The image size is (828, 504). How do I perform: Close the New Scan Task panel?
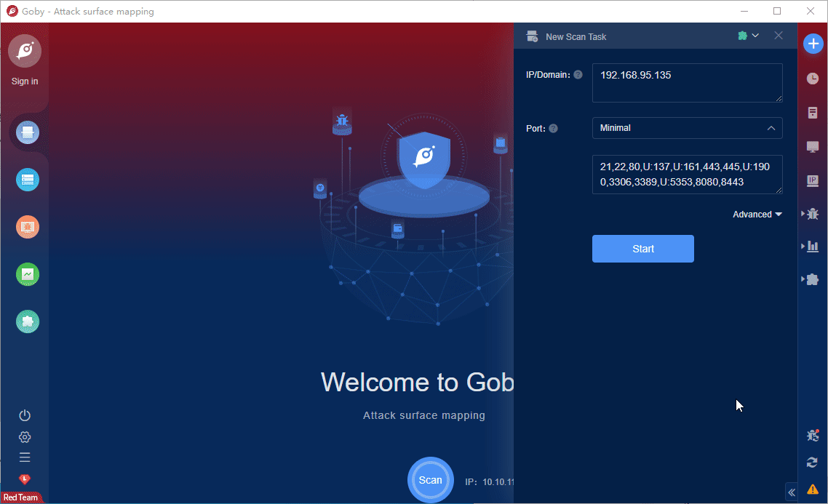pyautogui.click(x=779, y=36)
